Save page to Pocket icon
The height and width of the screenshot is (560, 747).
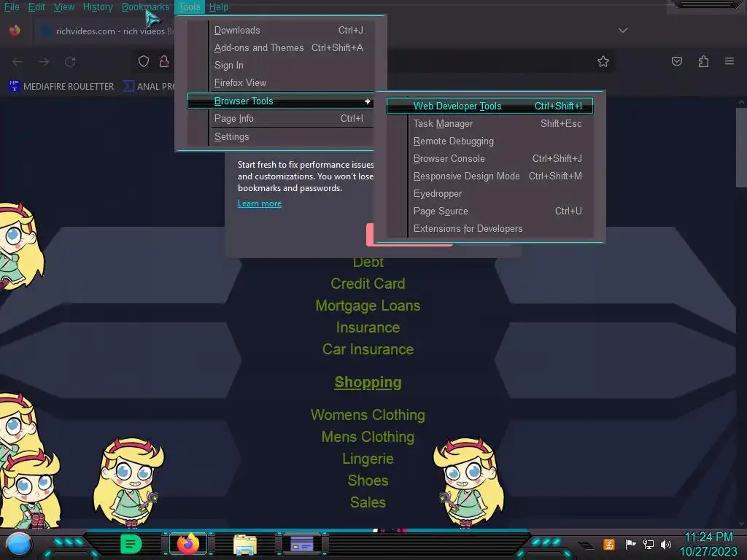coord(676,61)
